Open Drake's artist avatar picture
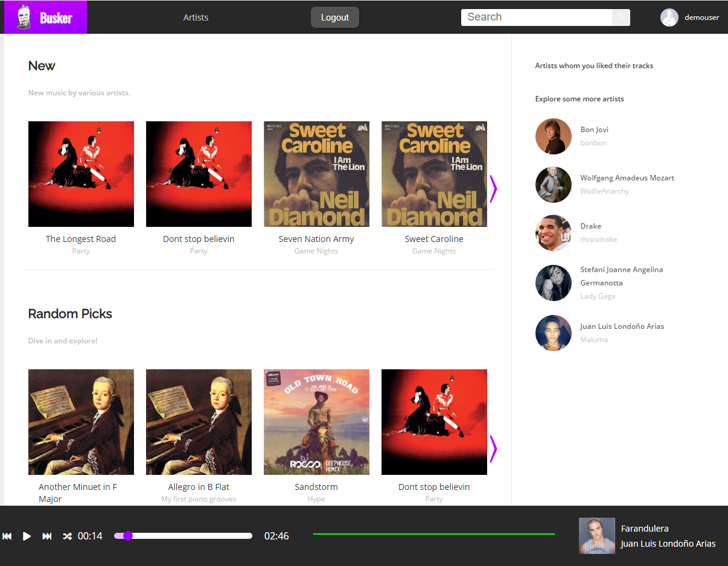Viewport: 728px width, 566px height. pyautogui.click(x=554, y=233)
